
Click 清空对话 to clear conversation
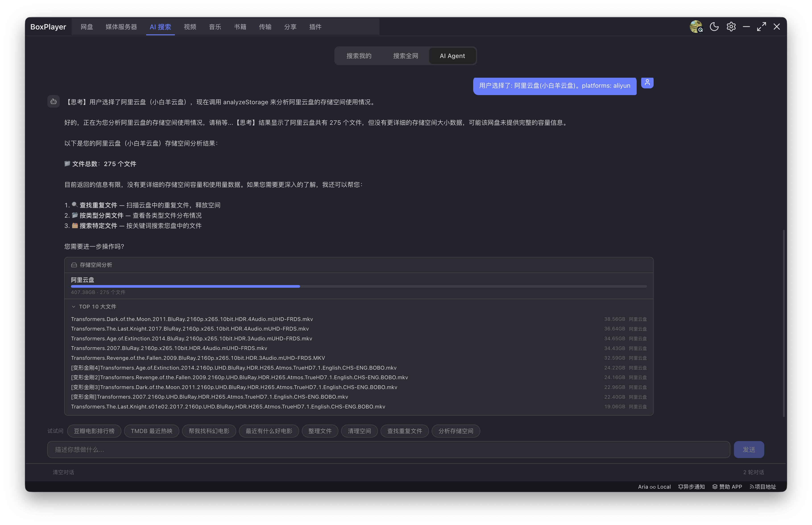click(63, 472)
